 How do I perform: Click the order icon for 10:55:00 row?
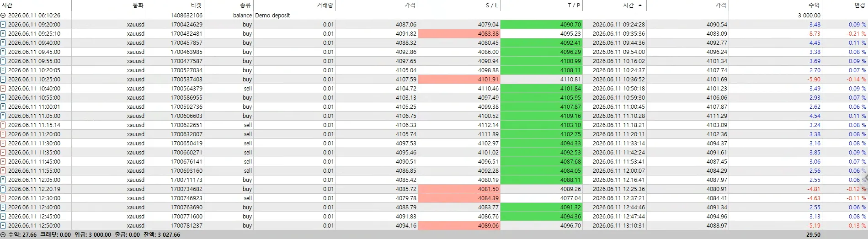point(3,97)
